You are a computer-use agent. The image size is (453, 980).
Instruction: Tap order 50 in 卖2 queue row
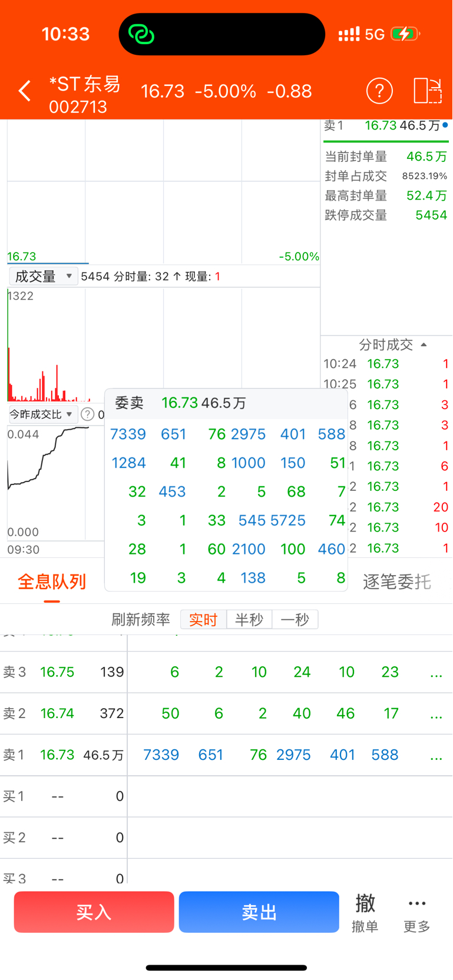tap(170, 713)
